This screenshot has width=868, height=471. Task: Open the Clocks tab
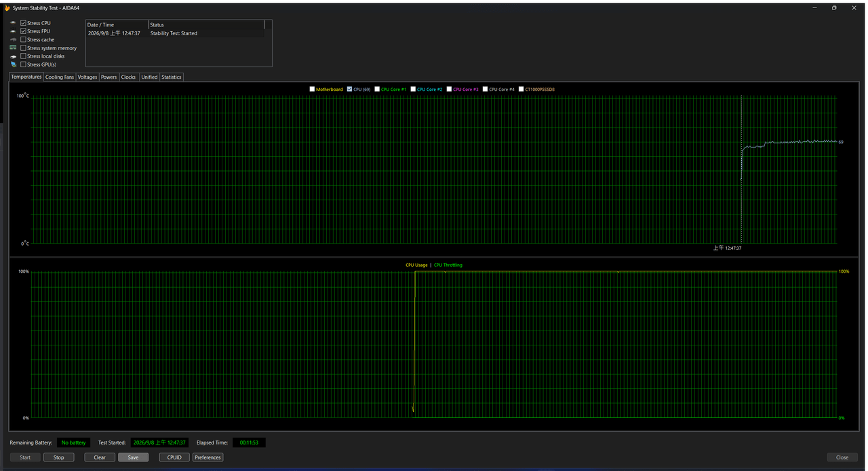(128, 77)
